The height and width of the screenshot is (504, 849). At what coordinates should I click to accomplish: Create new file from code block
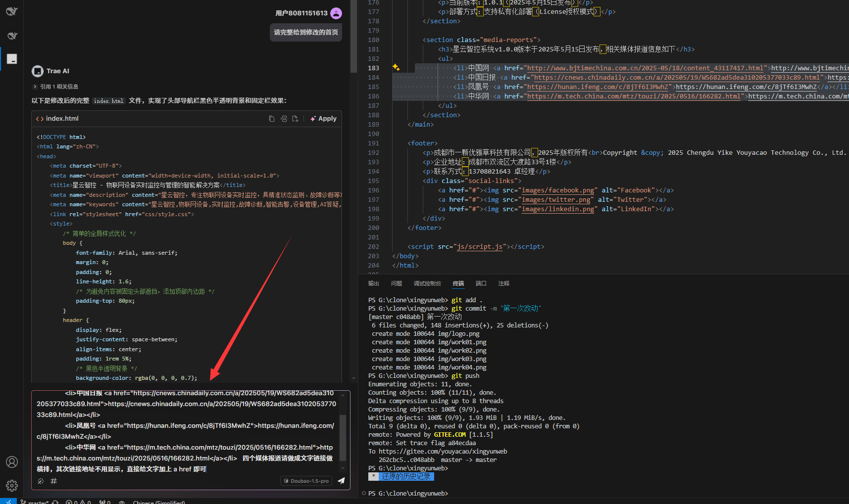[296, 119]
